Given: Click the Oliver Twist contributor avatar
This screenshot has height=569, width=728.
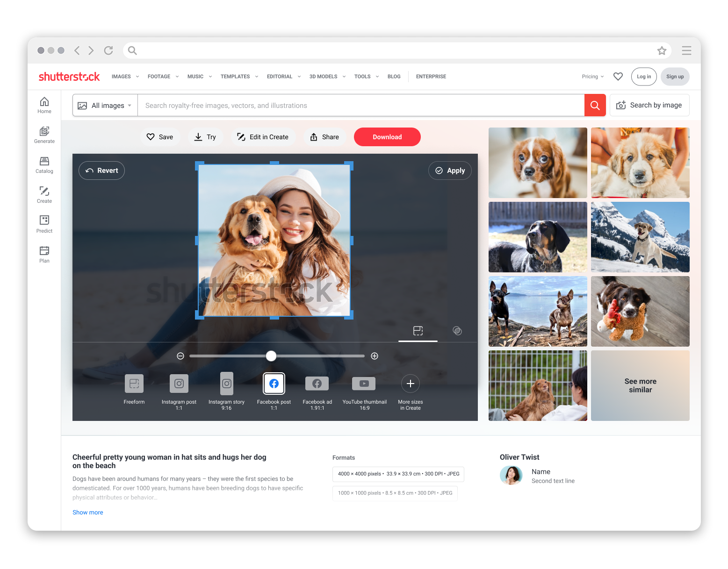Looking at the screenshot, I should (x=512, y=476).
